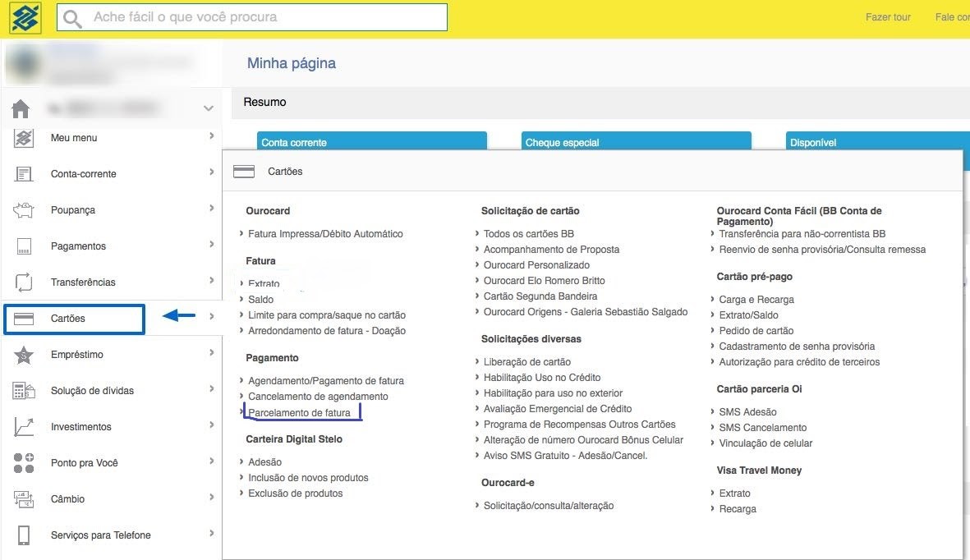The image size is (970, 560).
Task: Open Serviços para Telefone menu item
Action: (101, 535)
